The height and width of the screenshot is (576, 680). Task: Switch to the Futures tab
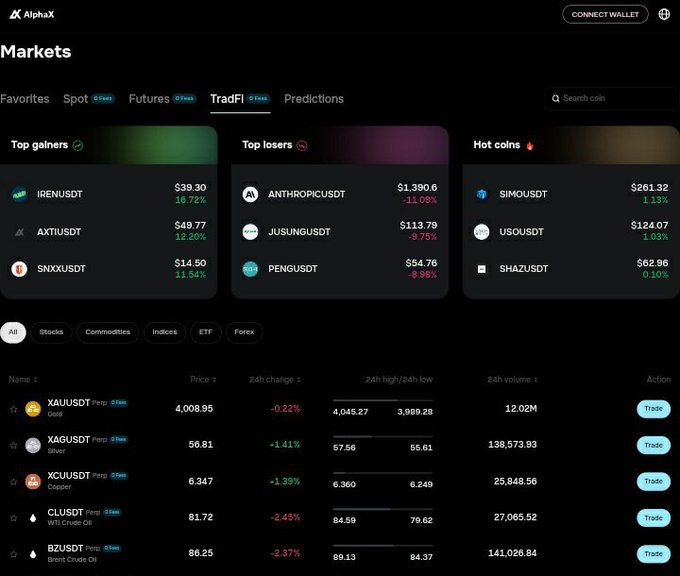162,99
